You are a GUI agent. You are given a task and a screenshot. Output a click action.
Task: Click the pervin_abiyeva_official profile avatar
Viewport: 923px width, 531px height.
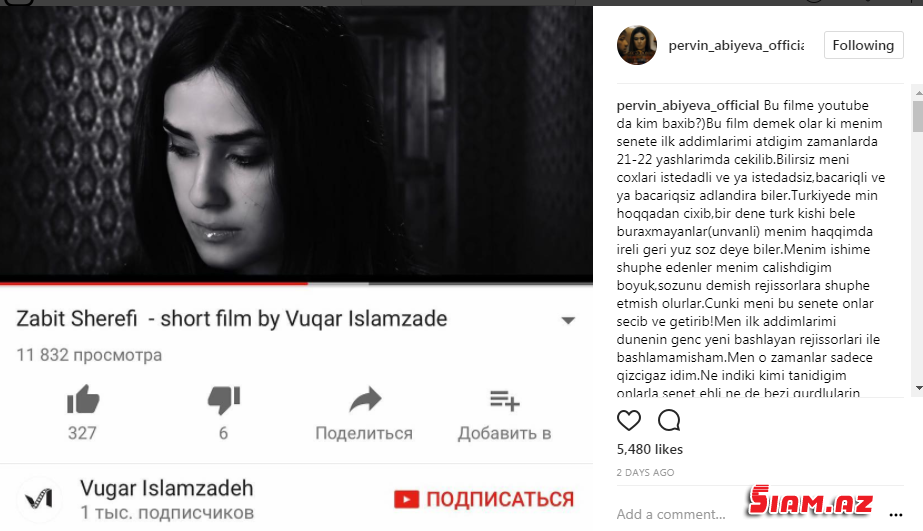pyautogui.click(x=637, y=45)
